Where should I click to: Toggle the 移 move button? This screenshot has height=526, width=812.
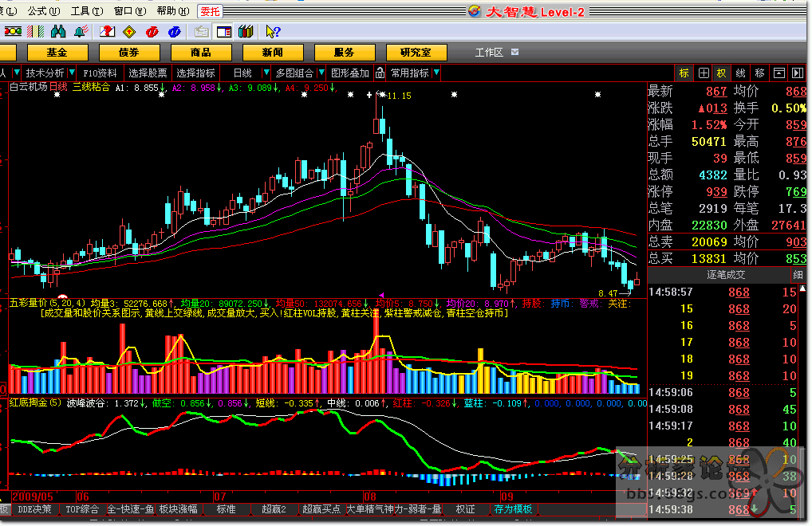[x=759, y=73]
